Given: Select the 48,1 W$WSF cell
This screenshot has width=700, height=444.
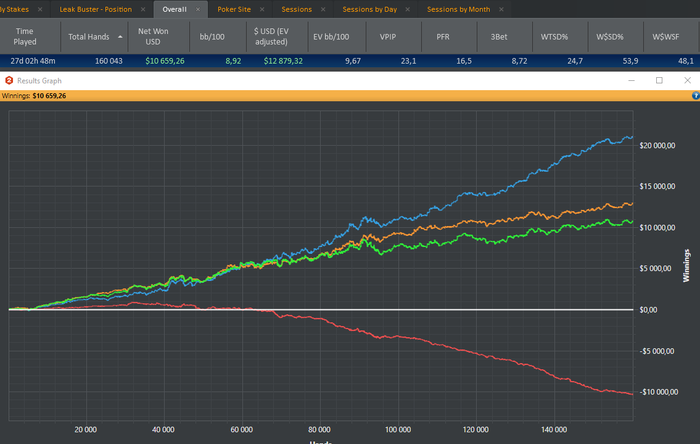Looking at the screenshot, I should tap(686, 61).
